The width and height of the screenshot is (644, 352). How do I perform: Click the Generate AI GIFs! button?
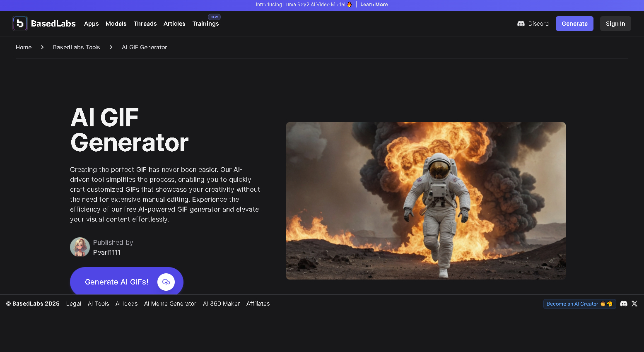(116, 282)
